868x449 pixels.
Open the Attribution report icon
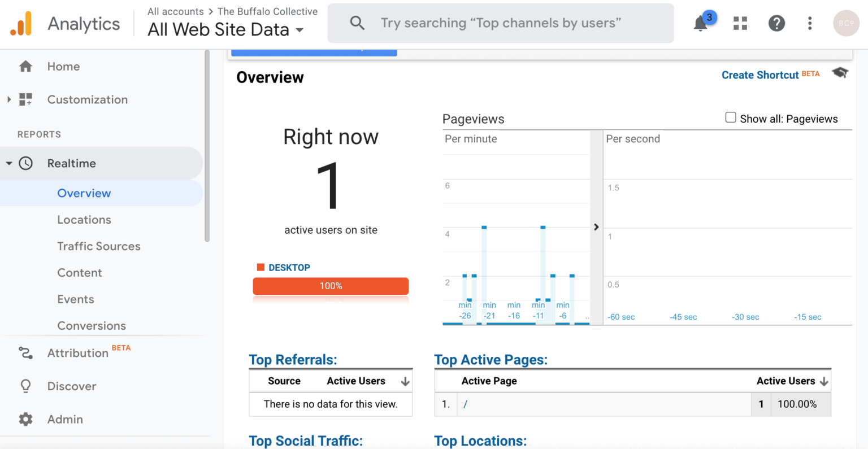click(x=25, y=353)
